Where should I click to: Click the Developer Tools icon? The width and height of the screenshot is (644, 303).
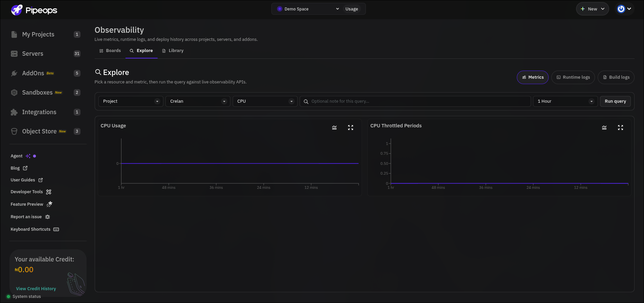(x=49, y=192)
